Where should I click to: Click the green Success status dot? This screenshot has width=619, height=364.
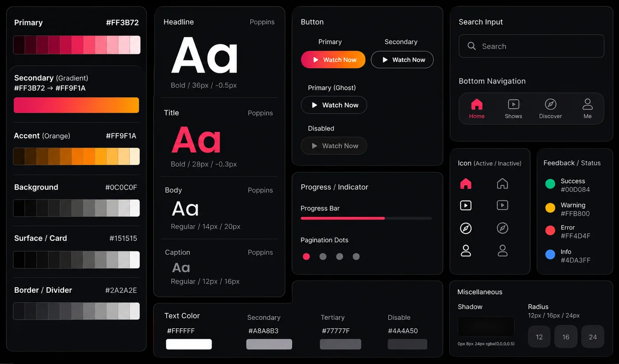click(x=550, y=184)
